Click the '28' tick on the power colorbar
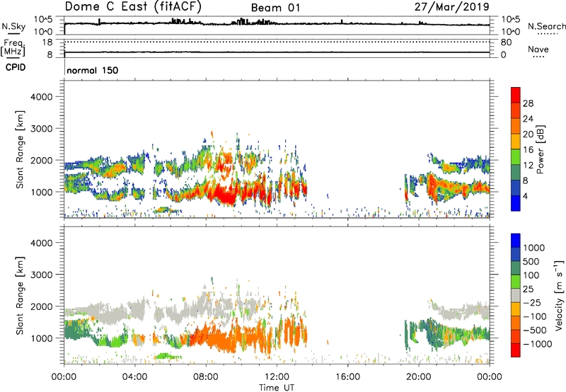This screenshot has height=392, width=566. point(528,103)
